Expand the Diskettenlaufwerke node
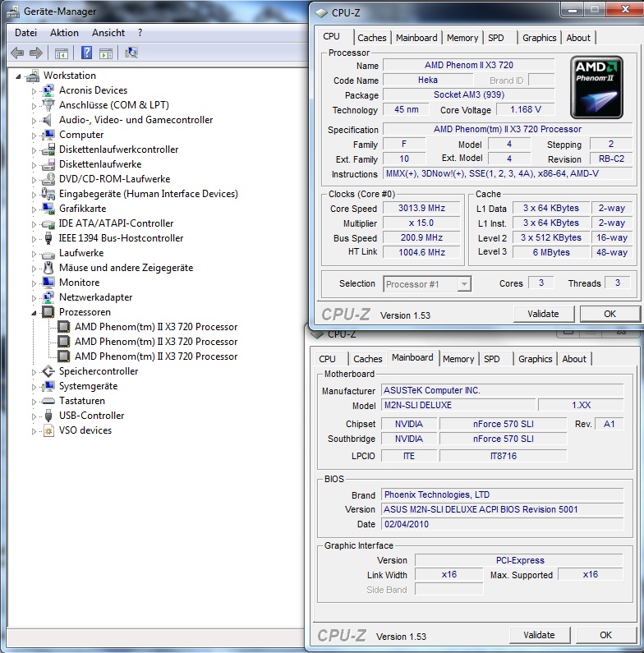 pyautogui.click(x=34, y=164)
